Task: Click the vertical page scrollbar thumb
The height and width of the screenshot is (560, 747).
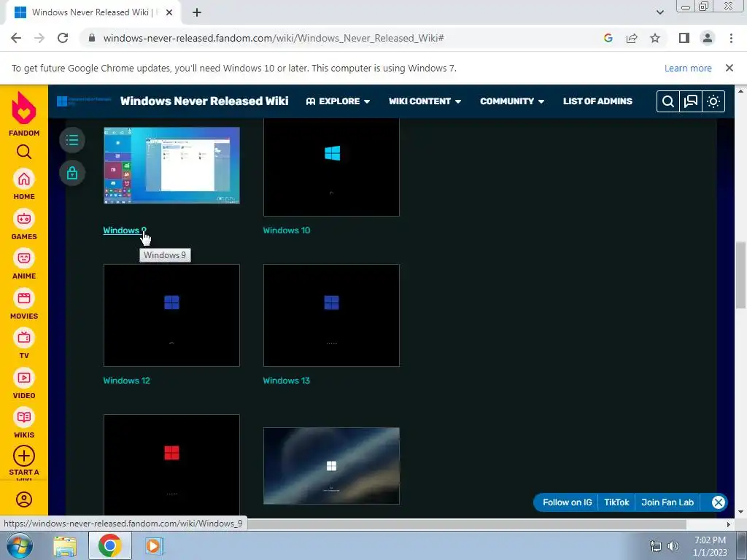Action: pos(741,275)
